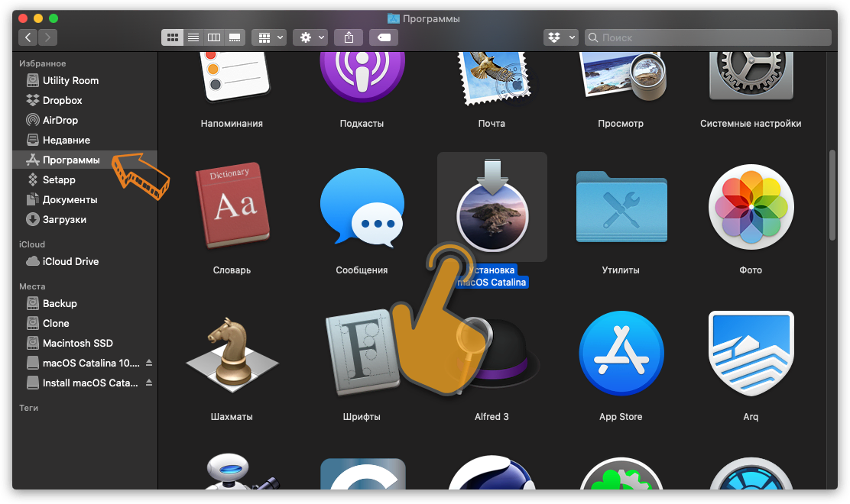Launch the Arq backup app
850x504 pixels.
751,354
